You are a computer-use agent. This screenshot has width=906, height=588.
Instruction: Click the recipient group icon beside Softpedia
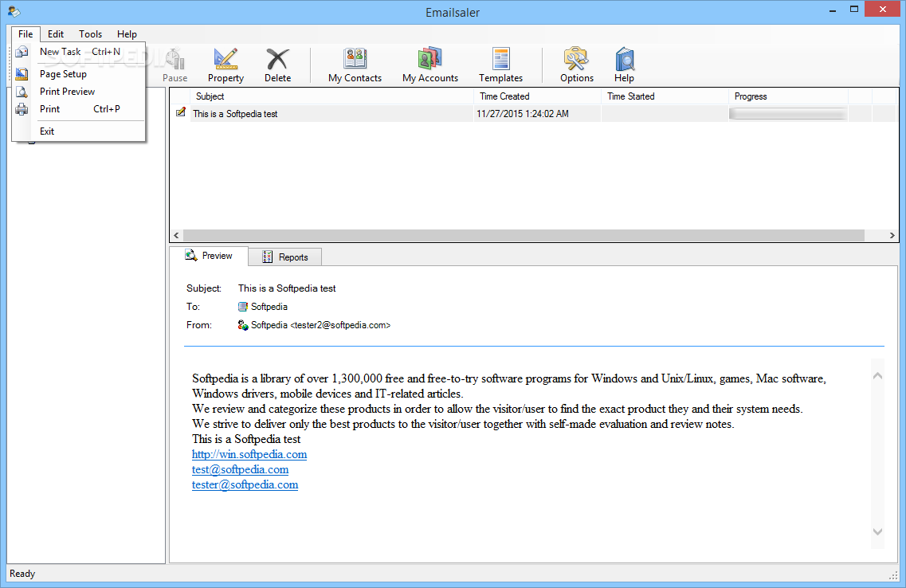tap(243, 307)
